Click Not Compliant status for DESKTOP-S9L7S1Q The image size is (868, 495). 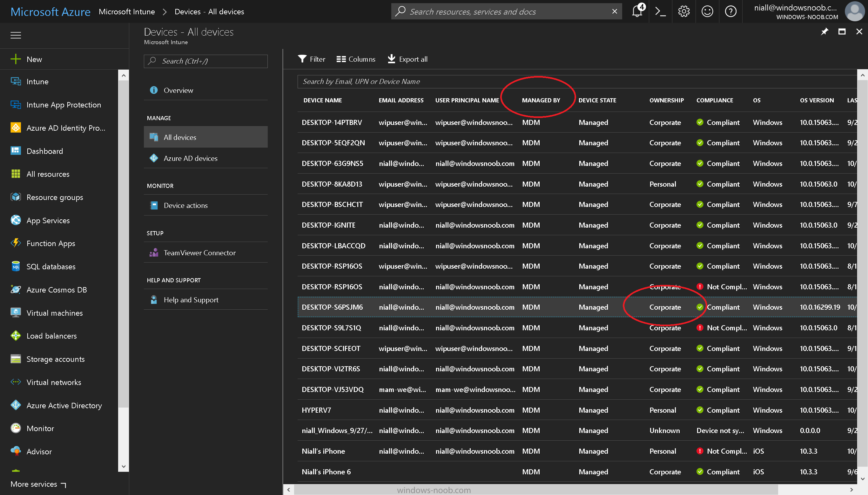click(721, 328)
